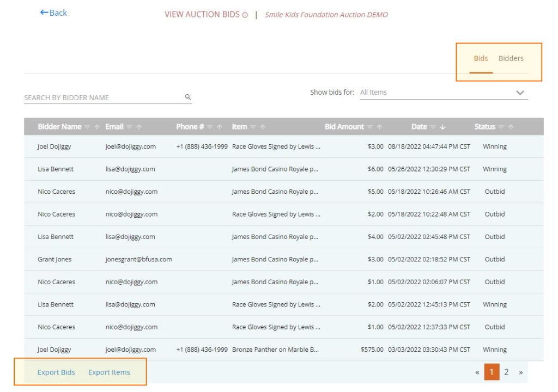Click the search magnifier icon
This screenshot has width=558, height=392.
tap(188, 97)
